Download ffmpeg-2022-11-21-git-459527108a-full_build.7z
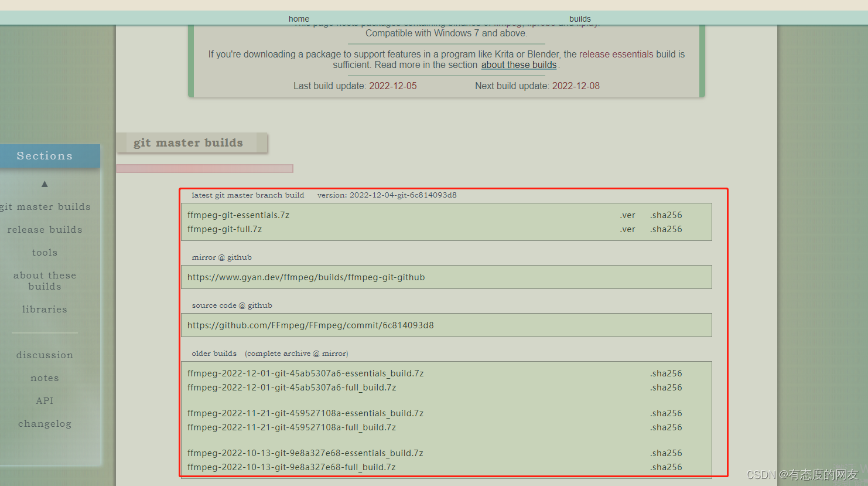Image resolution: width=868 pixels, height=486 pixels. pyautogui.click(x=292, y=427)
